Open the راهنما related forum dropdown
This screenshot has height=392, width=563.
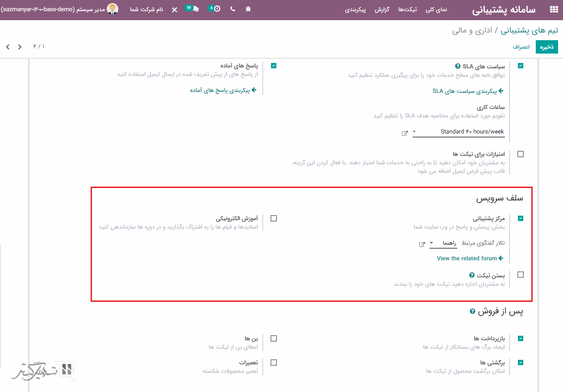[x=443, y=243]
